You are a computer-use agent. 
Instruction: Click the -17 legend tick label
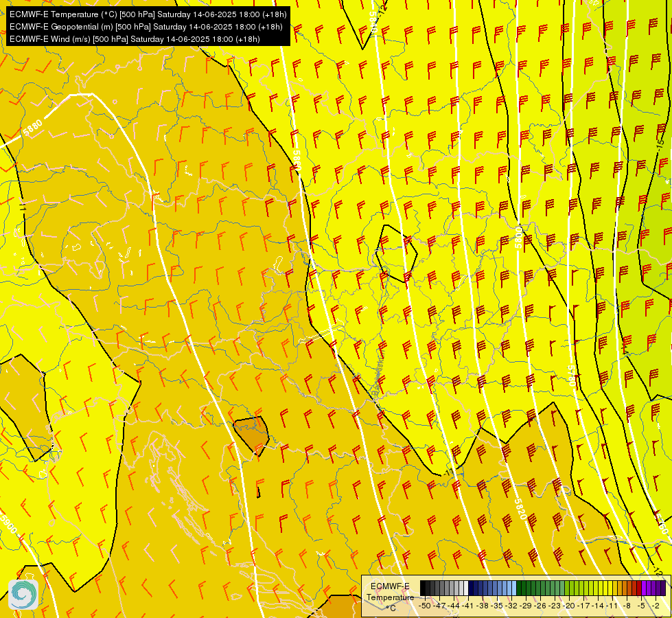click(x=583, y=606)
